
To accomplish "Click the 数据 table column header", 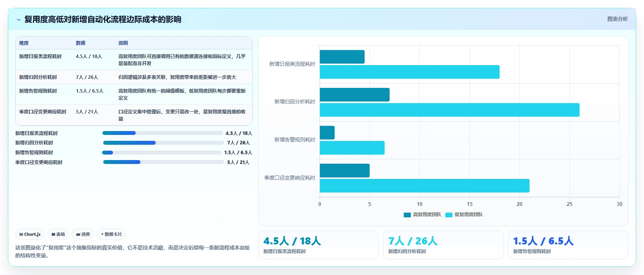I will (80, 43).
